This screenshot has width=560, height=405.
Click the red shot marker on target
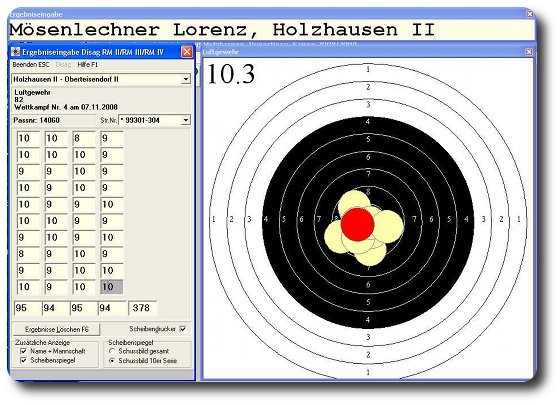click(x=358, y=224)
